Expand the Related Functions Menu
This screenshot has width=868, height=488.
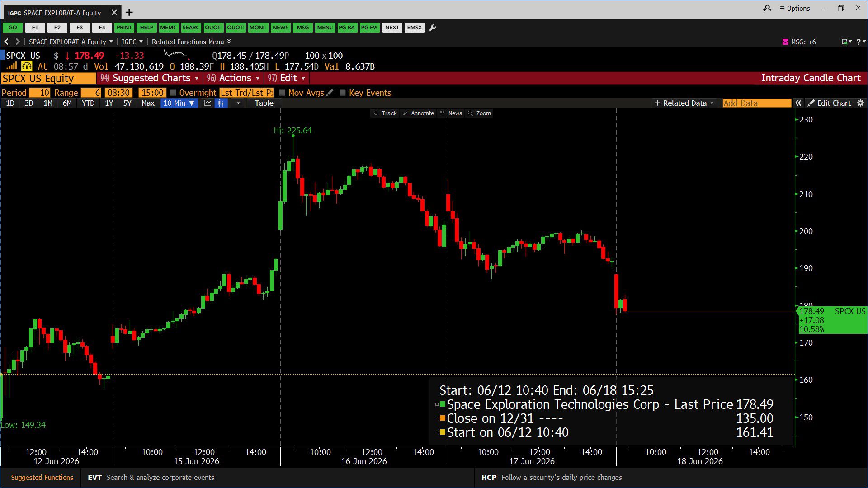click(192, 42)
